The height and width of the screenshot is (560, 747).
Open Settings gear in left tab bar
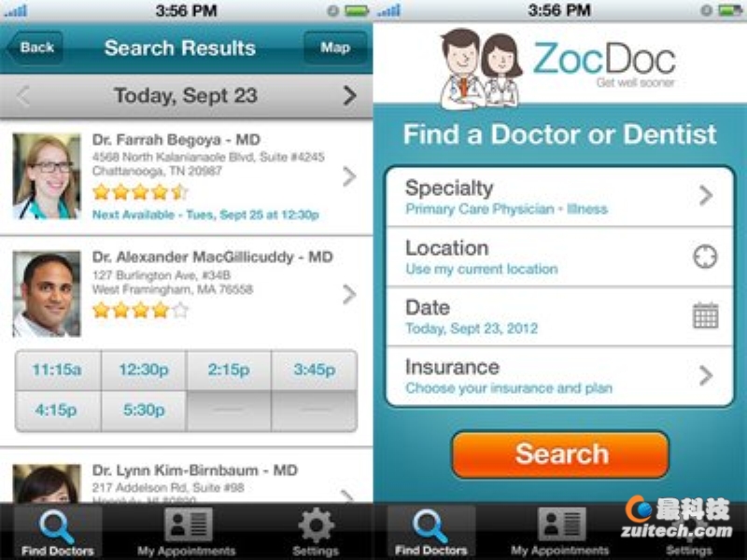point(316,525)
